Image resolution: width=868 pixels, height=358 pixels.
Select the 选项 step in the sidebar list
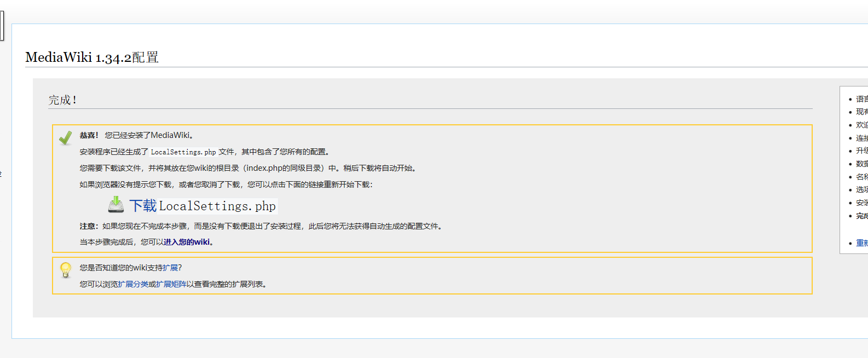pos(861,189)
